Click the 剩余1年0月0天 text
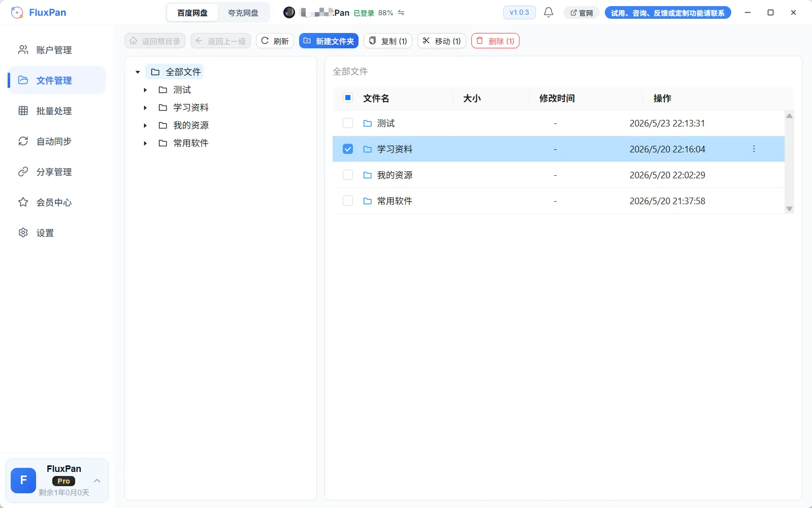Screen dimensions: 812x508 [x=64, y=493]
